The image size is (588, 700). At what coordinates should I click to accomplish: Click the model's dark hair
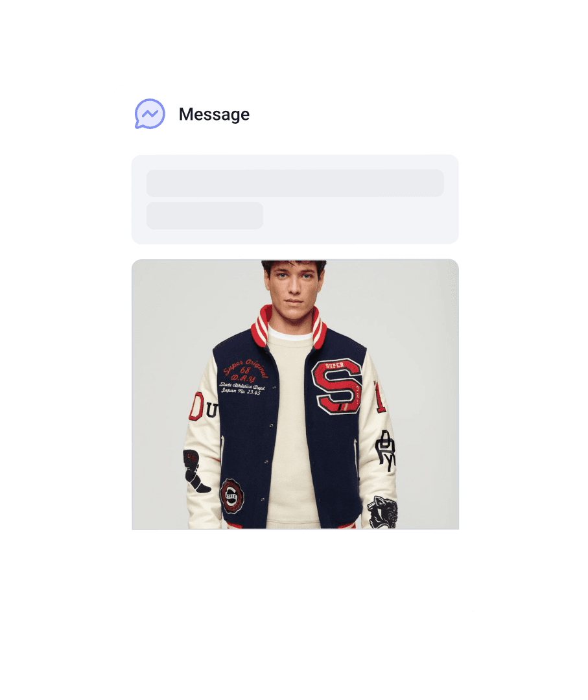(x=294, y=267)
